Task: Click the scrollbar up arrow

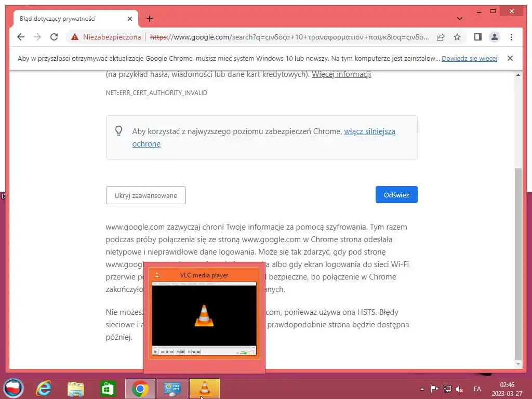Action: pos(518,75)
